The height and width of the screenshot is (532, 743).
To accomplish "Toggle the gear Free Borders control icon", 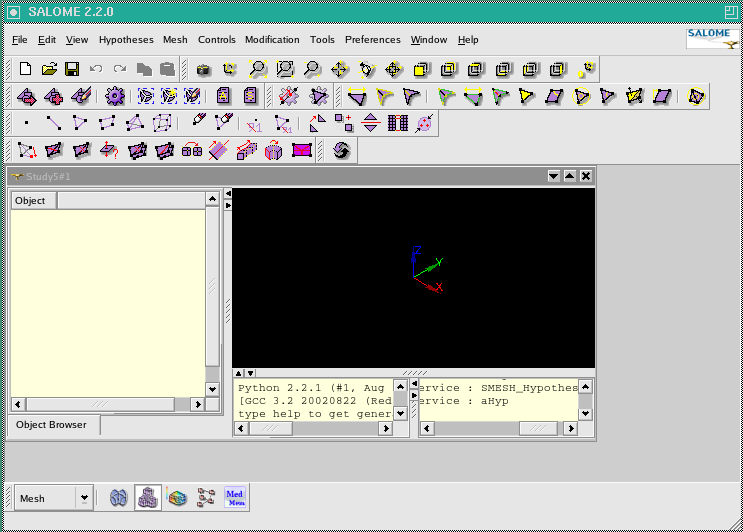I will pyautogui.click(x=289, y=96).
